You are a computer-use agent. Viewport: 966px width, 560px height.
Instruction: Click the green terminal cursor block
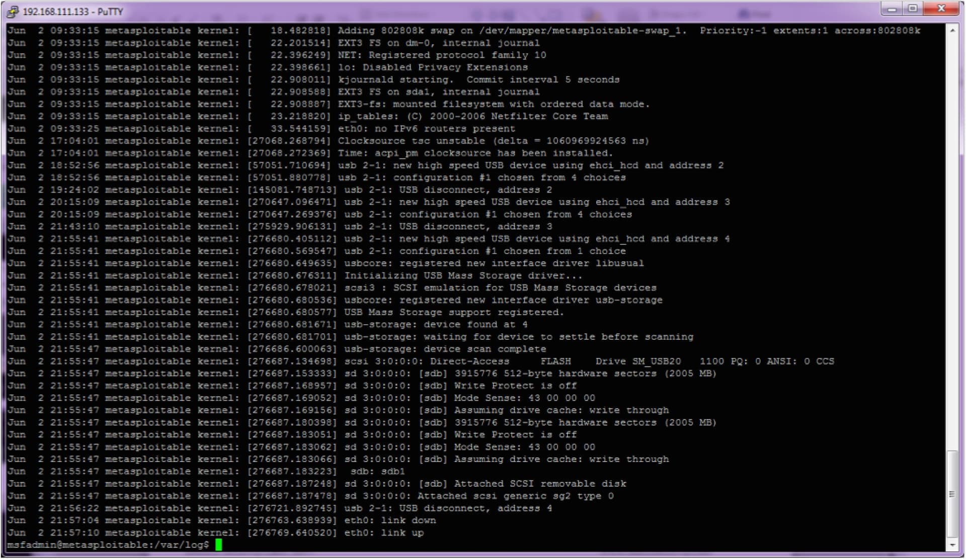pyautogui.click(x=218, y=544)
